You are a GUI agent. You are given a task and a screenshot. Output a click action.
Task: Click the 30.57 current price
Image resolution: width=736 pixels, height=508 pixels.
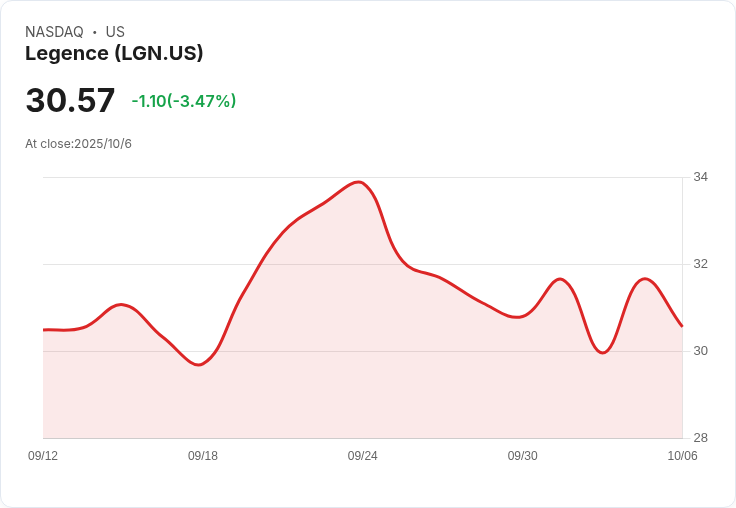pos(70,101)
